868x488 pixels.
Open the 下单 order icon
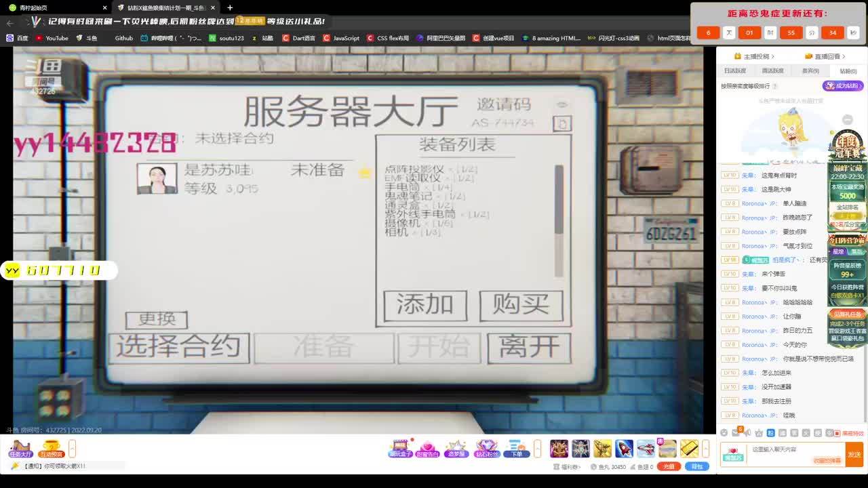point(516,449)
